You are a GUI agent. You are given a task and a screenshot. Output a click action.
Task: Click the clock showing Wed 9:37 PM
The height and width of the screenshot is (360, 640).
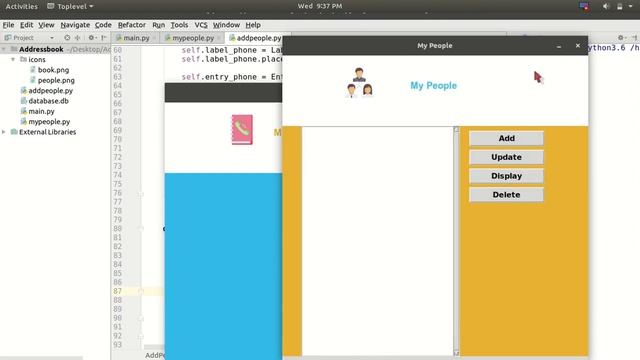tap(320, 6)
